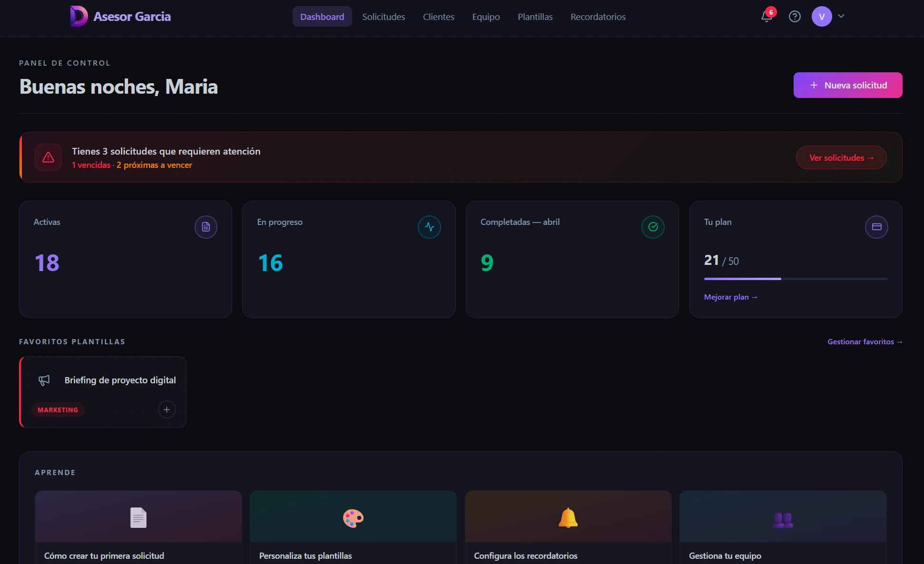Switch to the Solicitudes tab

383,16
